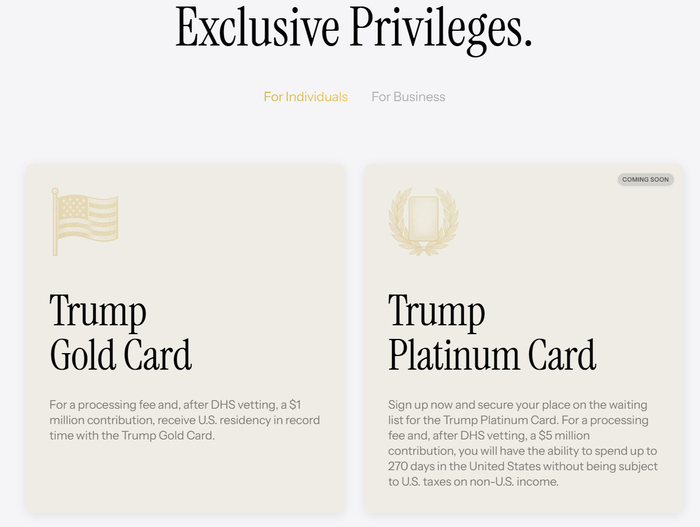Click the golden American flag icon
The width and height of the screenshot is (700, 527).
click(85, 222)
